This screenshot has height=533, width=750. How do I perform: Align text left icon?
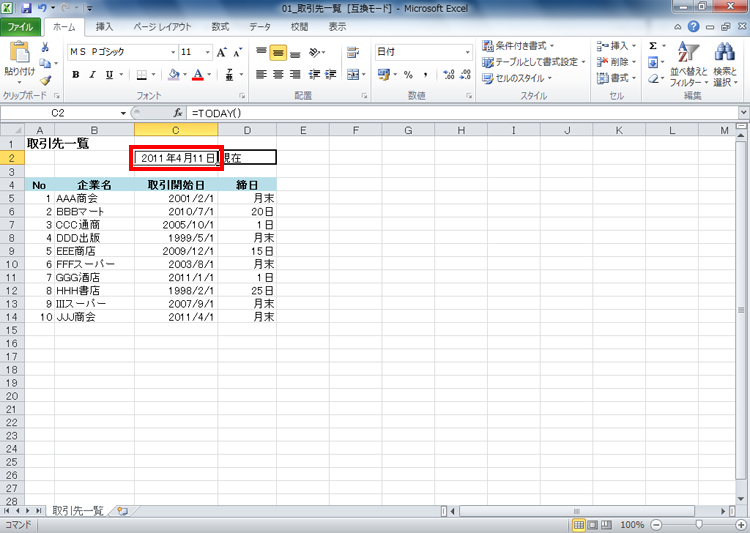[x=261, y=75]
